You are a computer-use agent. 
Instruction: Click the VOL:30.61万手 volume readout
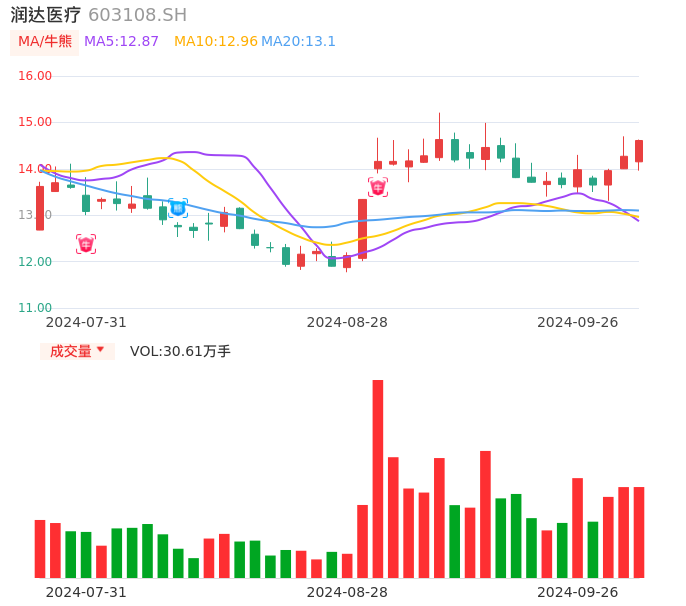[180, 351]
